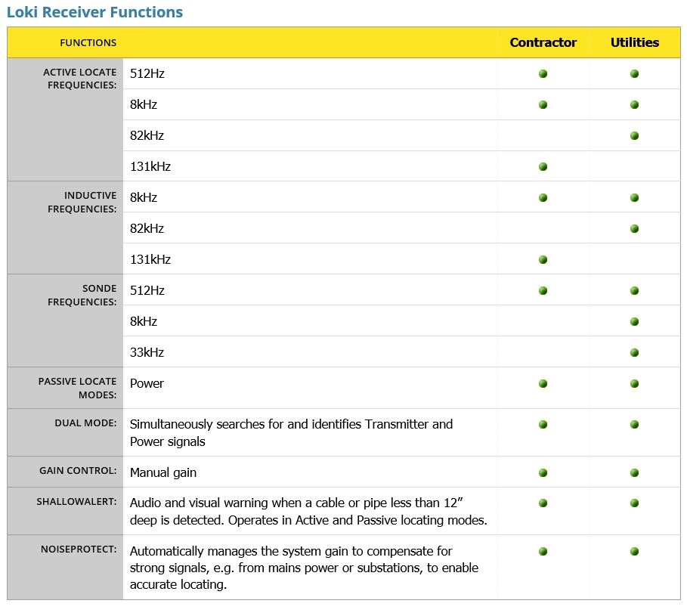Click the Utilities dot for Manual gain
687x616 pixels.
click(x=634, y=472)
